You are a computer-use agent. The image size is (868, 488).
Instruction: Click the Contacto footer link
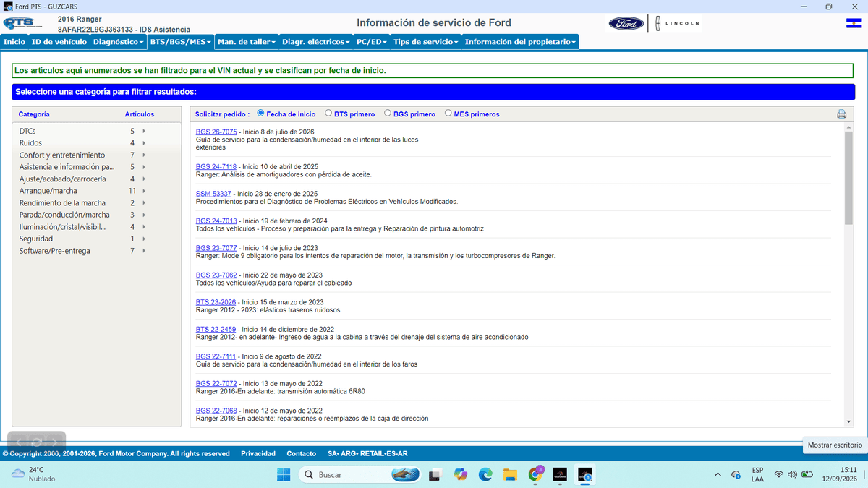coord(302,453)
